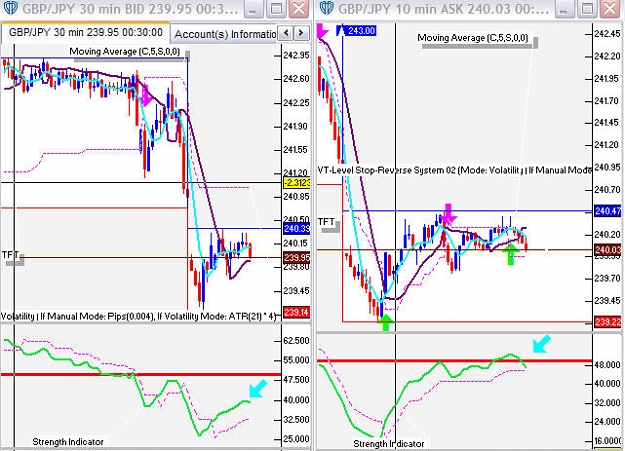Screen dimensions: 625x451
Task: Click the 243.00 blue price marker
Action: pos(357,31)
